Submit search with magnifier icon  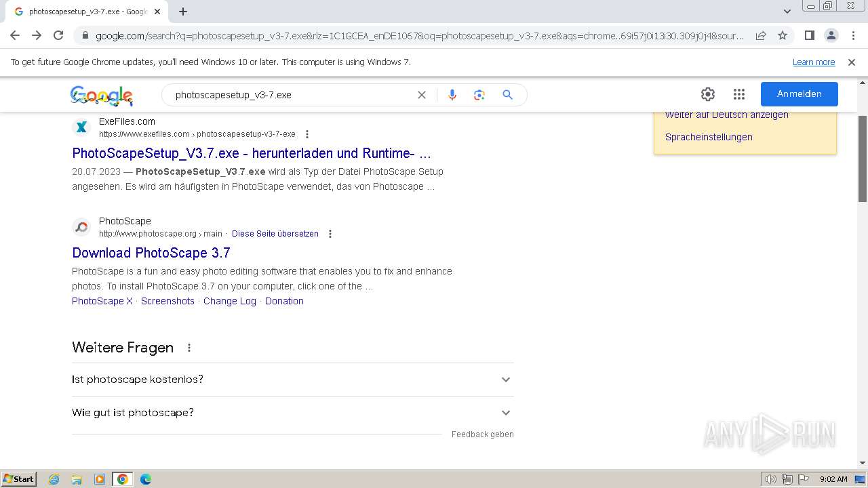507,95
